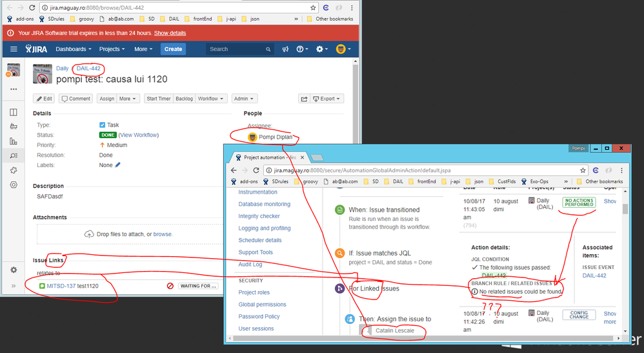Show more bookmarks chevron in back browser
Viewport: 644px width, 353px height.
(x=296, y=19)
